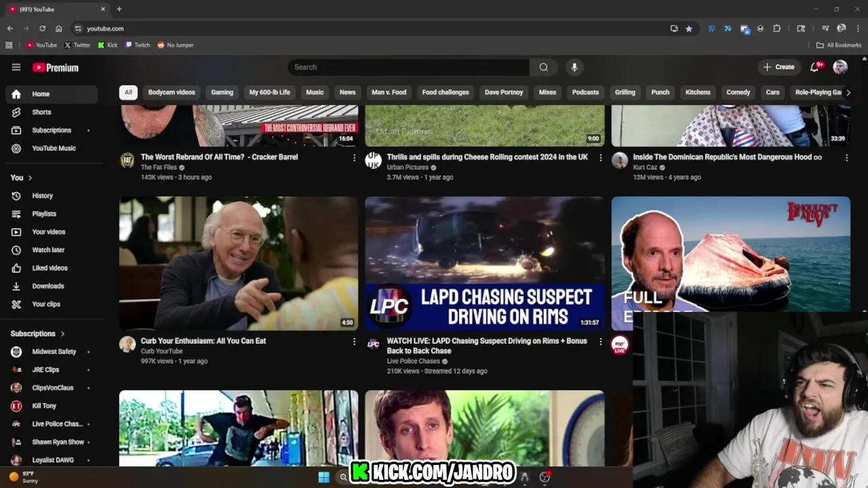Click the Kurt Caz channel avatar
The image size is (868, 488).
[620, 161]
